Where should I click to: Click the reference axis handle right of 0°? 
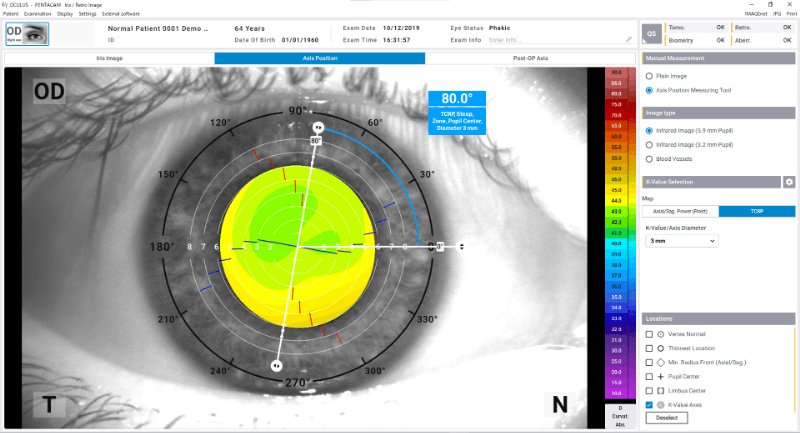coord(462,247)
